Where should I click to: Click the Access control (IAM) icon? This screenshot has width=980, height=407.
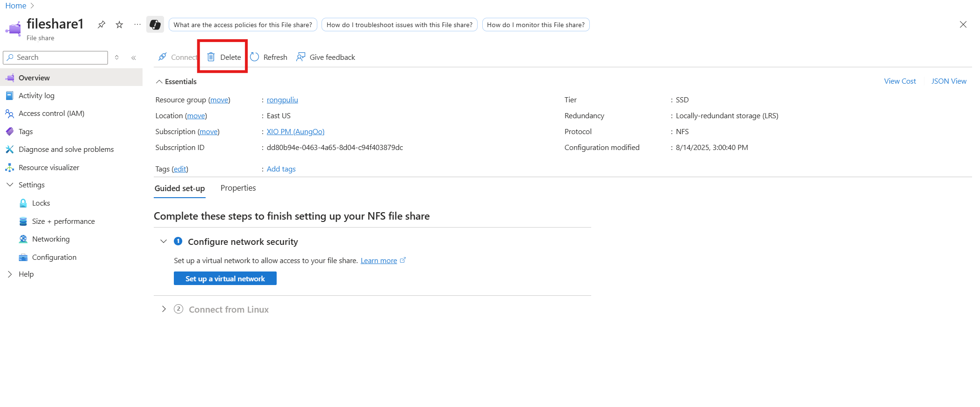click(x=9, y=114)
